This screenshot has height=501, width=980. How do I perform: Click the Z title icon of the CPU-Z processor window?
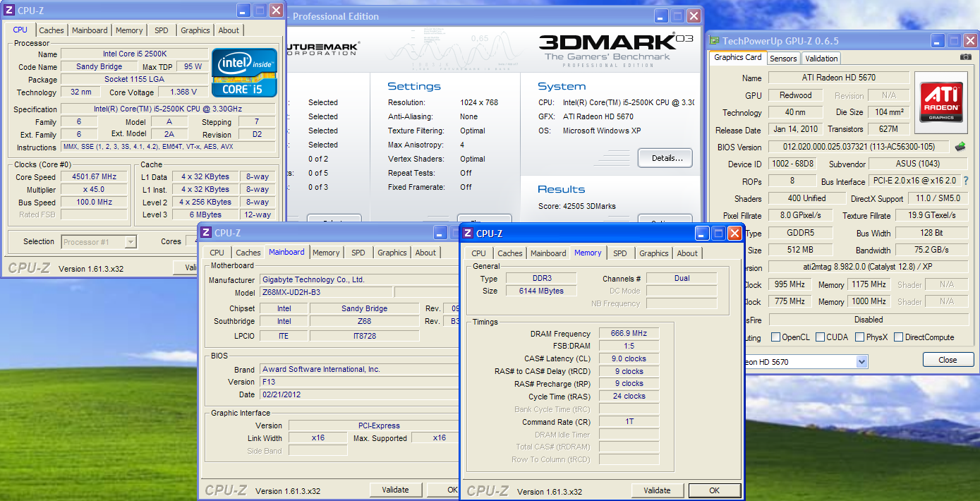[9, 11]
